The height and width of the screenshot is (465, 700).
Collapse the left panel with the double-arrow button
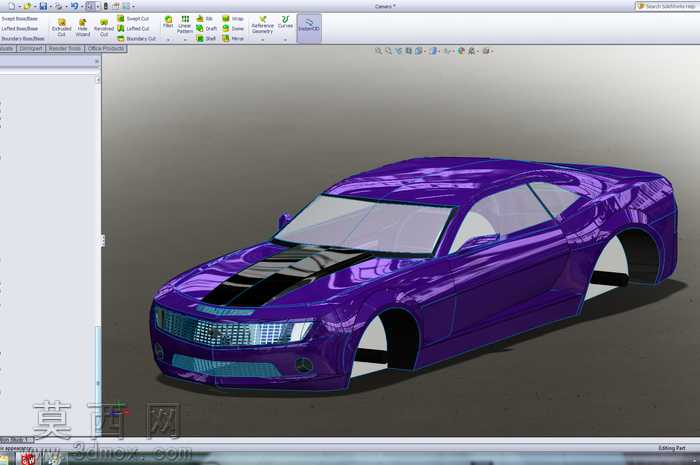pyautogui.click(x=97, y=61)
